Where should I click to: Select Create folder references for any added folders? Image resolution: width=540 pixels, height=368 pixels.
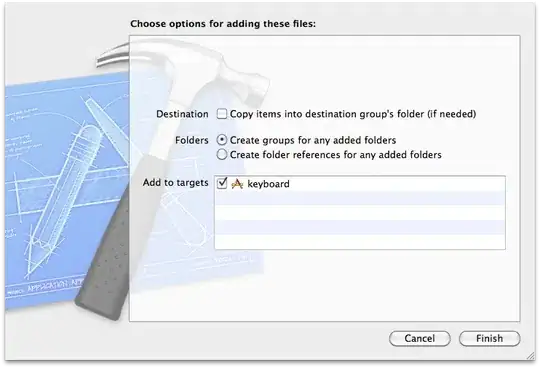point(222,155)
